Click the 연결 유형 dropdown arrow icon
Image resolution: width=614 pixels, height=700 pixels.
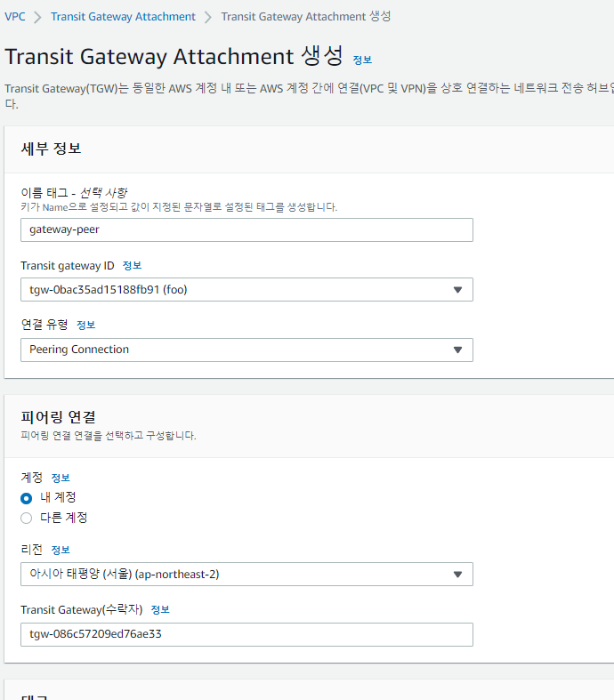tap(458, 350)
